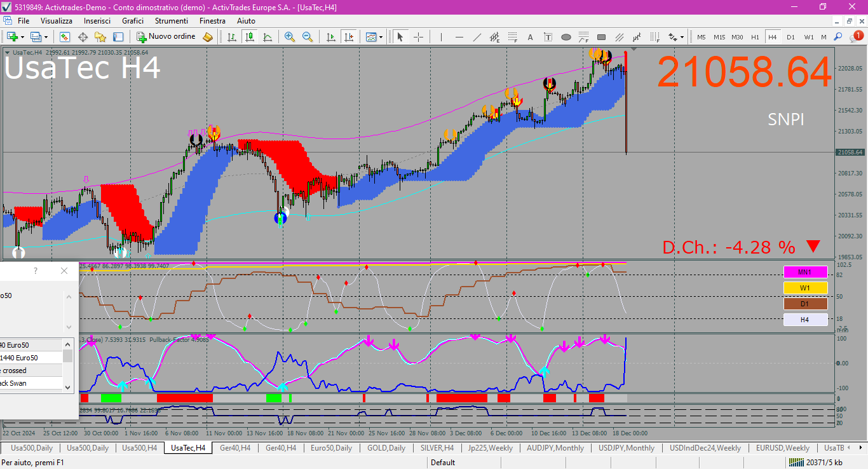Switch to the SILVER,H4 chart tab

[x=437, y=448]
